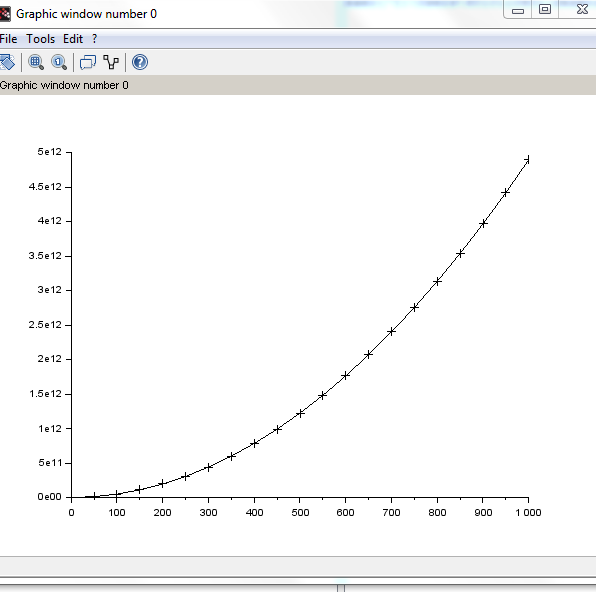Click the y-axis label 1e12
This screenshot has width=596, height=592.
(50, 429)
